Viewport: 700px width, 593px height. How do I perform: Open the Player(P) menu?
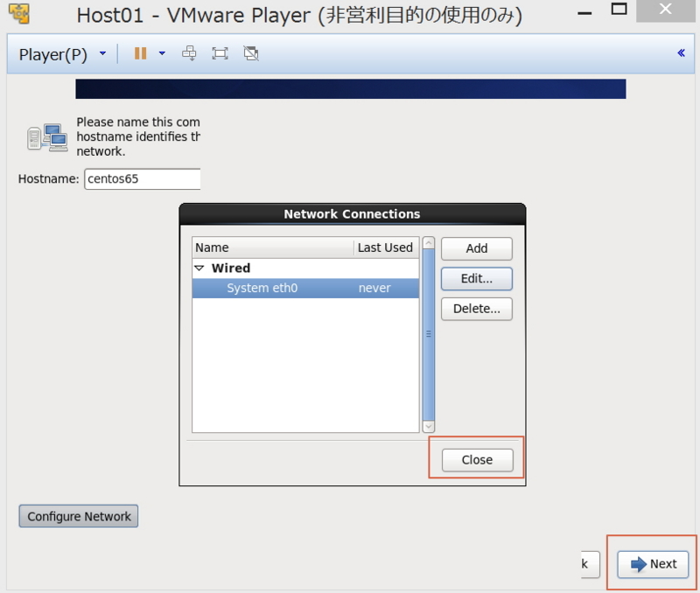click(52, 54)
